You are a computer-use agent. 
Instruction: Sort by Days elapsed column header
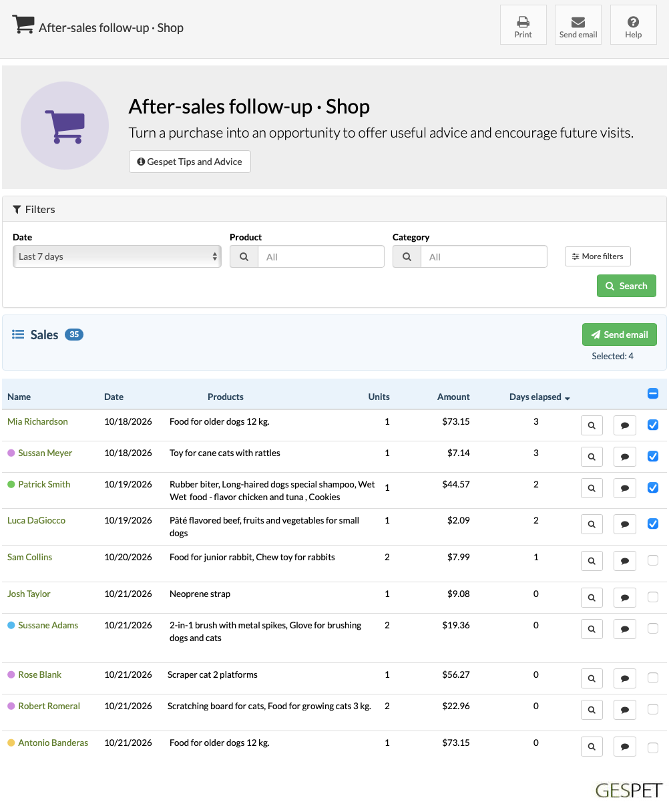(539, 397)
